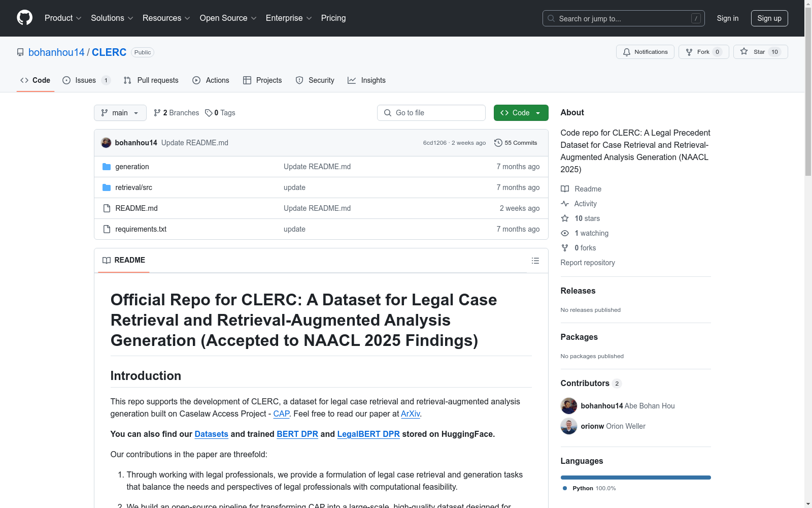Open the generation folder icon
The height and width of the screenshot is (508, 812).
point(107,166)
